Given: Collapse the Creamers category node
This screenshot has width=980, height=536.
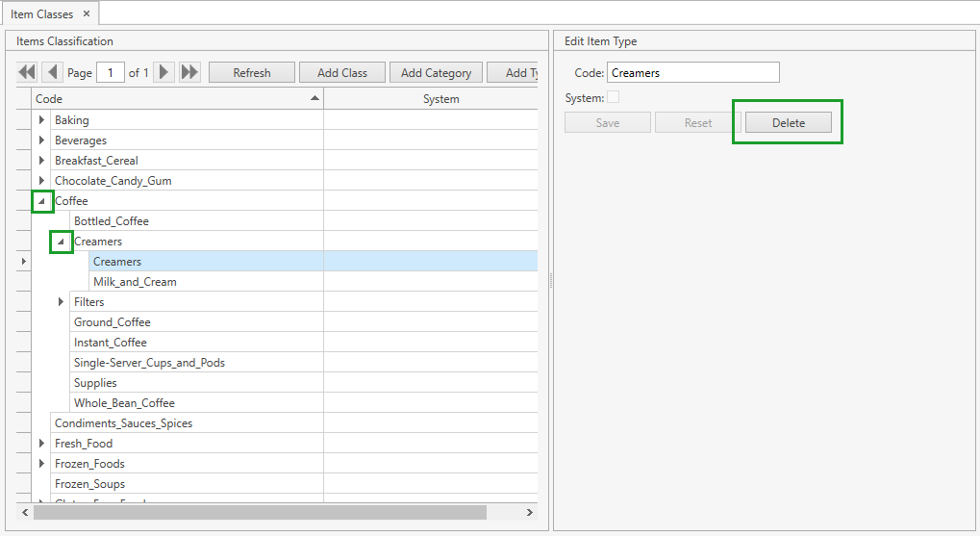Looking at the screenshot, I should coord(61,242).
